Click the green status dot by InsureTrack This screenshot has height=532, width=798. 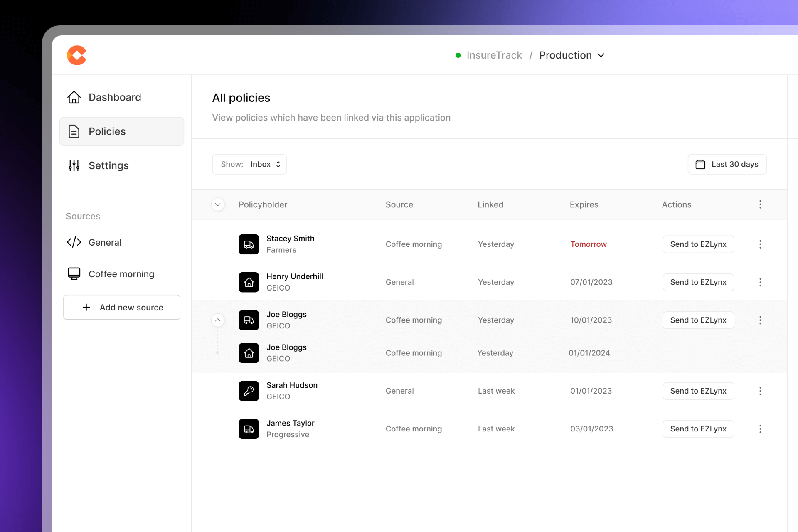(458, 55)
